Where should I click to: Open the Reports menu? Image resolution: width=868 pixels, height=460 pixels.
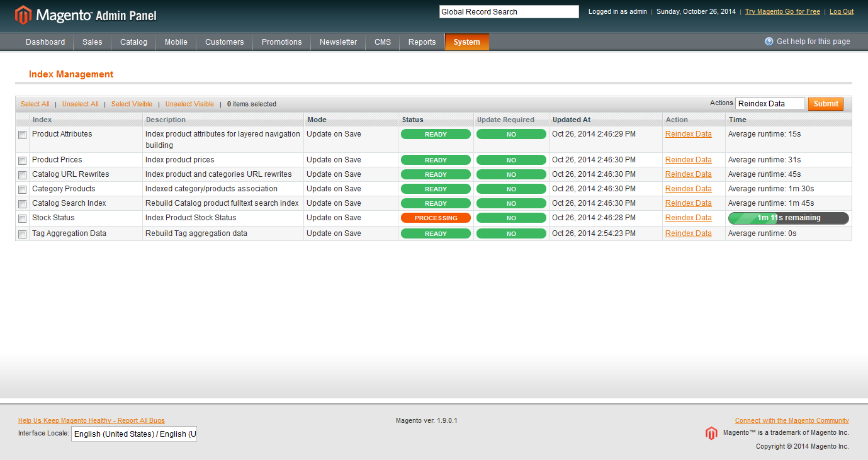coord(422,42)
